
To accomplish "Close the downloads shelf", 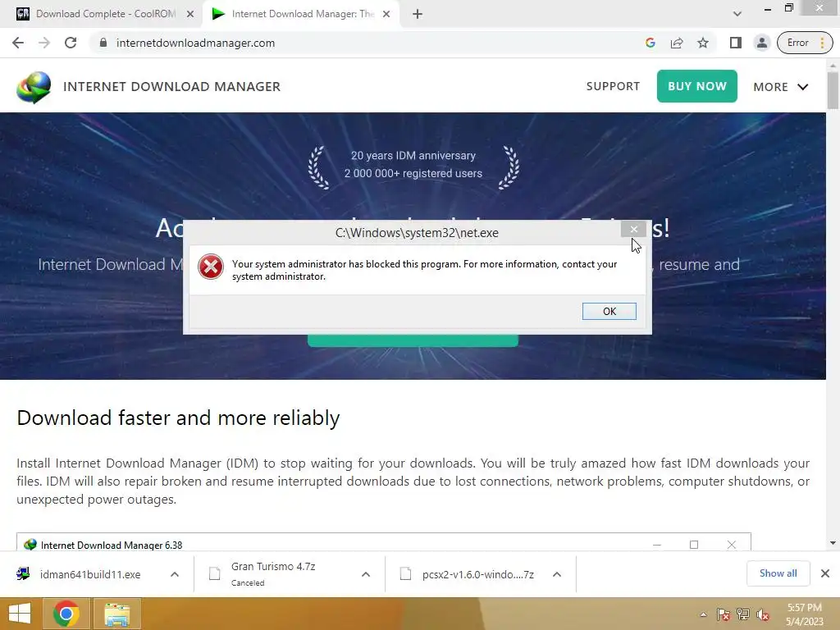I will (825, 573).
